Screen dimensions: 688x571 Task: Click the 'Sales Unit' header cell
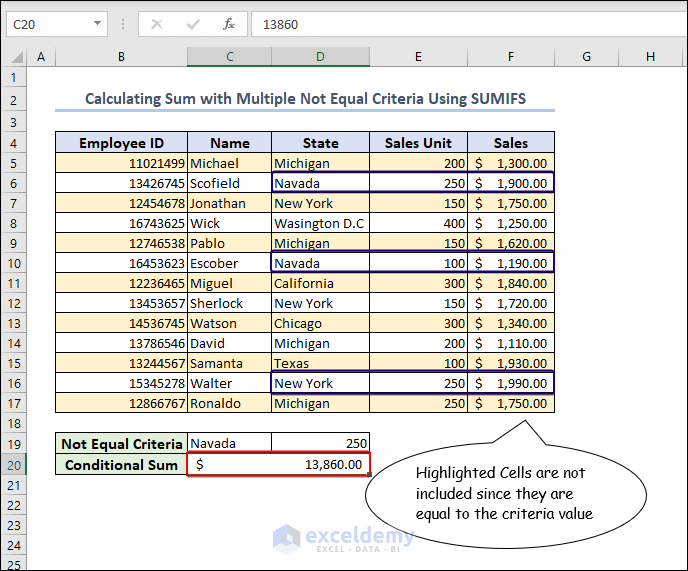tap(419, 143)
